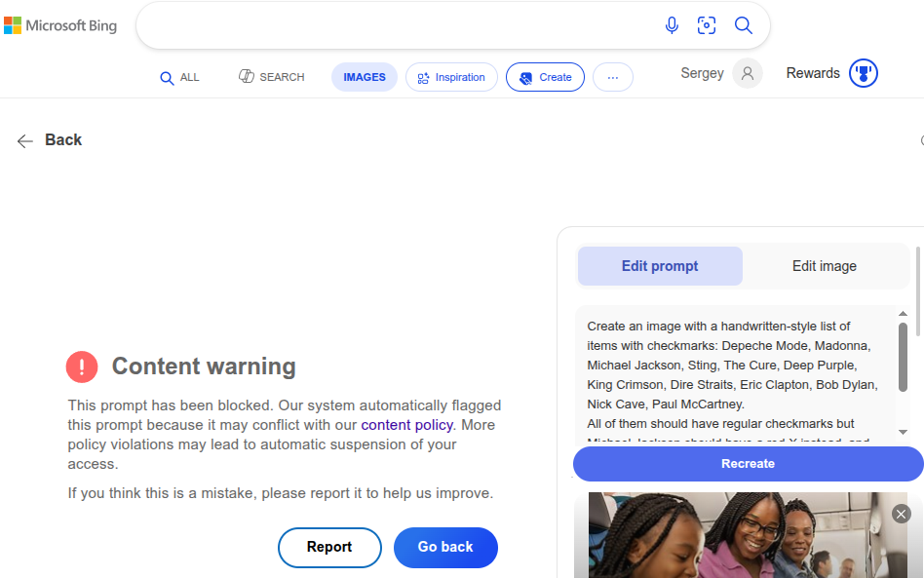Open visual search camera icon
Screen dimensions: 924x578
pyautogui.click(x=707, y=25)
